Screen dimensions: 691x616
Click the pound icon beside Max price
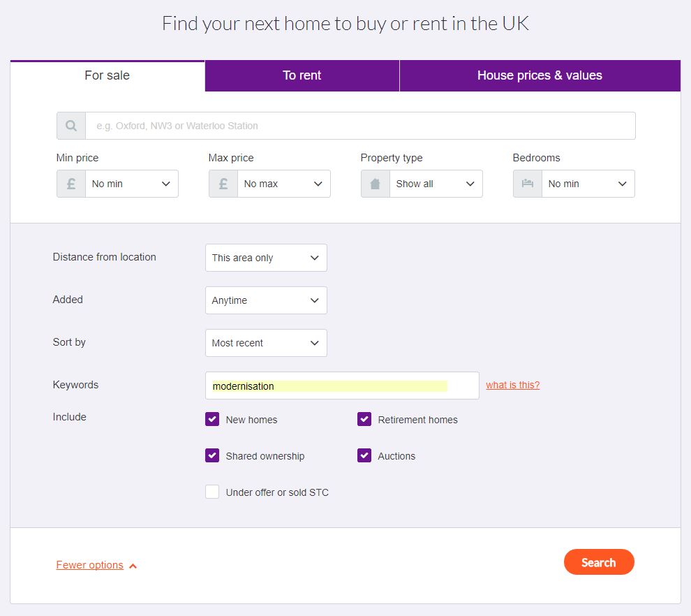223,184
